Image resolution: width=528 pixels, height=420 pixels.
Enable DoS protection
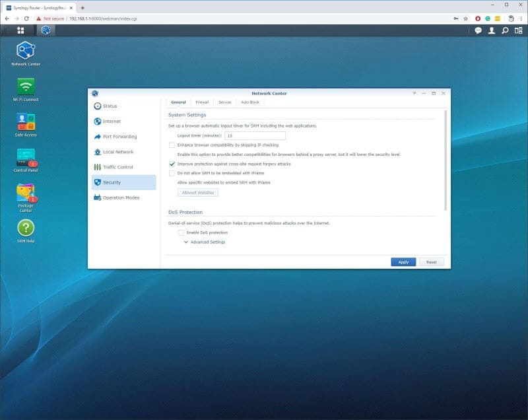pyautogui.click(x=181, y=232)
